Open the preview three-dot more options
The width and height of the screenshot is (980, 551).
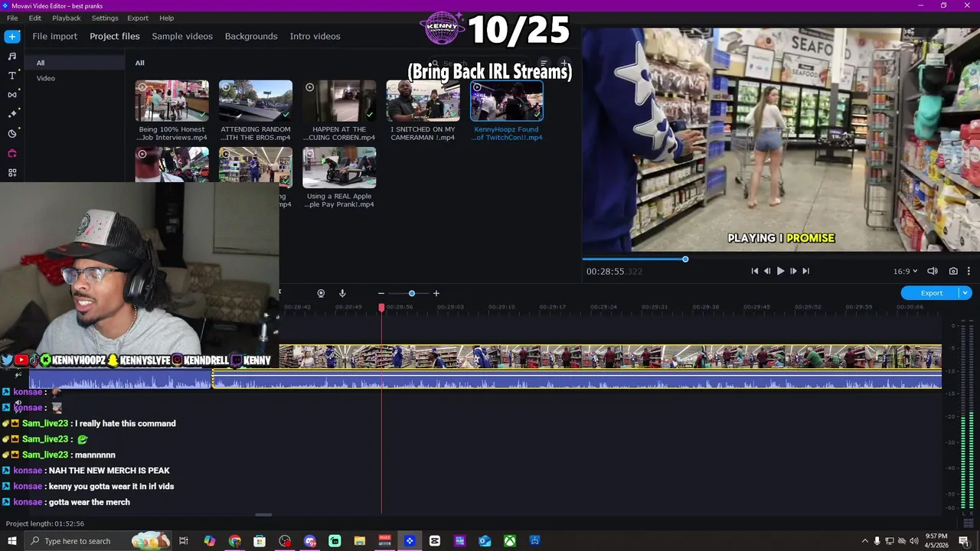[969, 271]
